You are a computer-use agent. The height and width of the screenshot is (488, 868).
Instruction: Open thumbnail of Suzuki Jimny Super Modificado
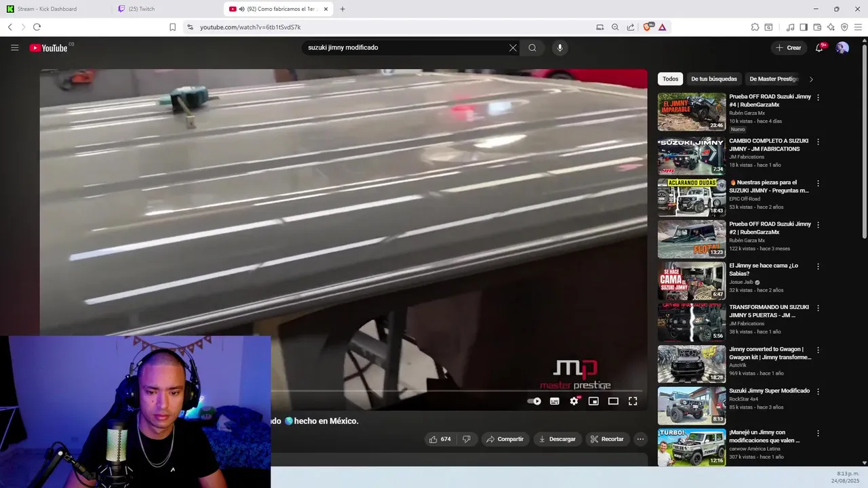pyautogui.click(x=691, y=405)
